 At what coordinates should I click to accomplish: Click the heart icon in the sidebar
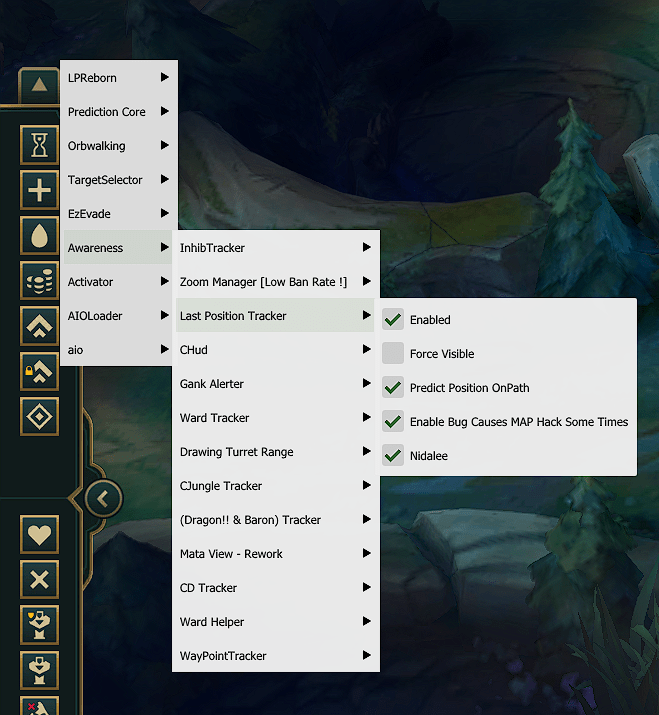pos(39,534)
